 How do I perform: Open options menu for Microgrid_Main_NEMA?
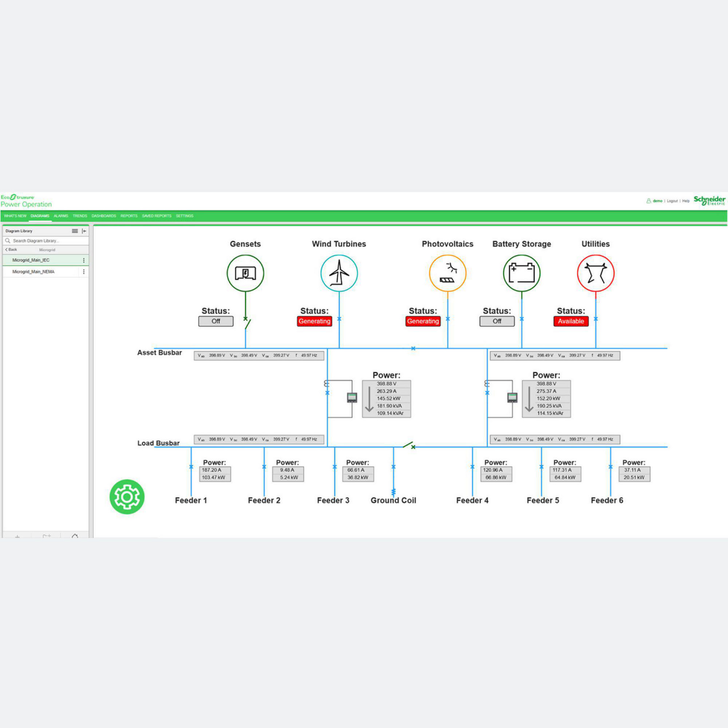[x=83, y=272]
